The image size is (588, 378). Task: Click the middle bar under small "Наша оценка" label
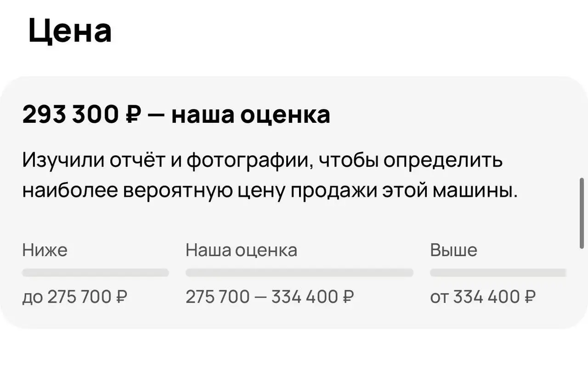[299, 273]
